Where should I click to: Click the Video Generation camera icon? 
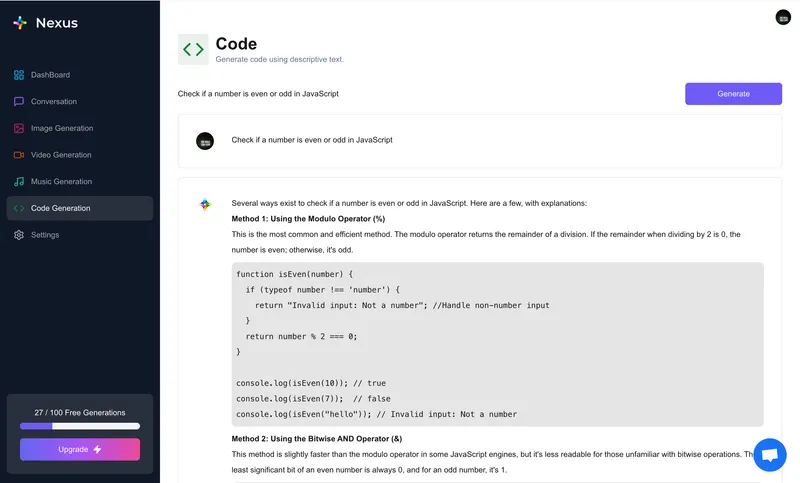pos(19,155)
